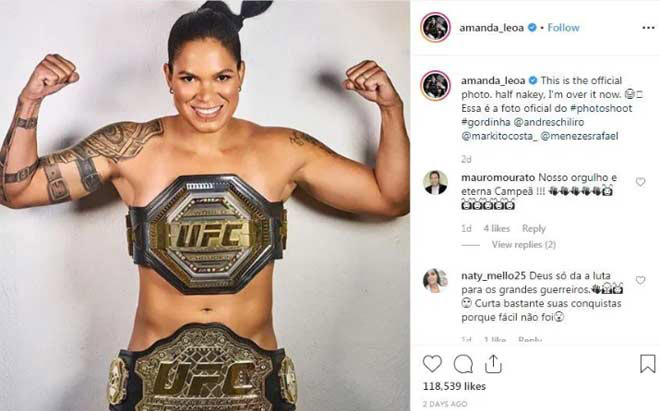Like naty_mello25's comment with the heart
Screen dimensions: 660x411
(x=640, y=280)
